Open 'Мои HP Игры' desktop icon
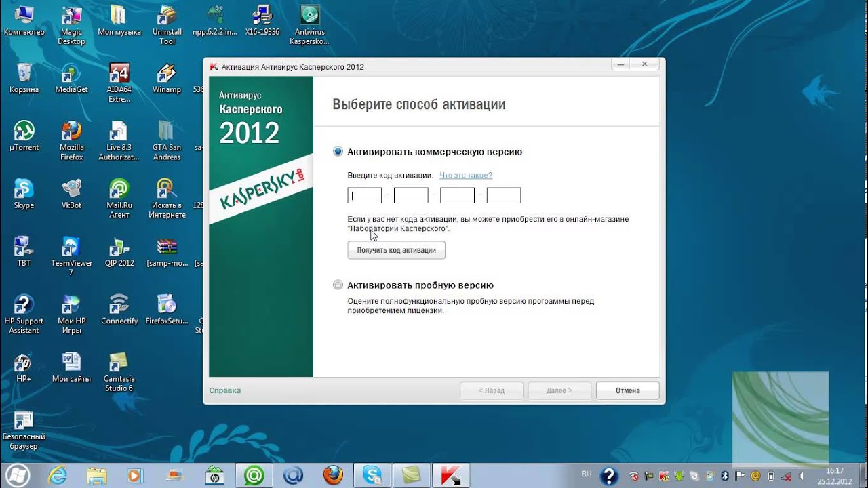Image resolution: width=868 pixels, height=488 pixels. click(x=71, y=314)
